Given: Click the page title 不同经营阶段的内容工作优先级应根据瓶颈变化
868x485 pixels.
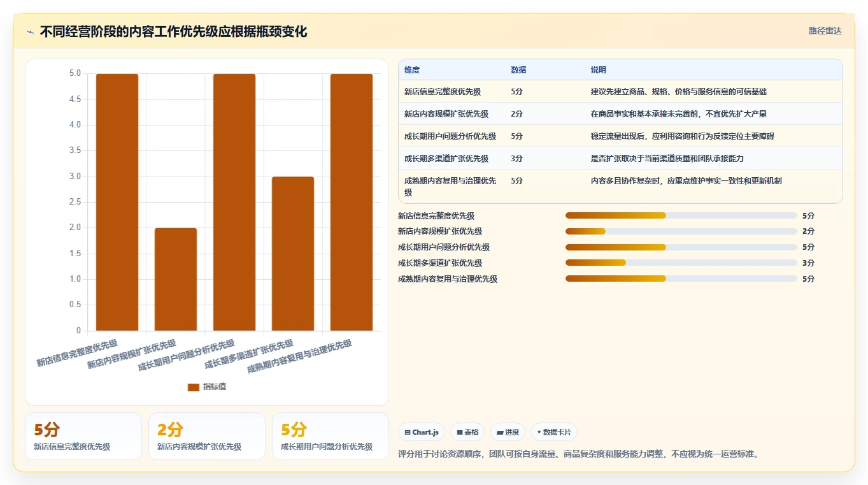Looking at the screenshot, I should point(174,32).
